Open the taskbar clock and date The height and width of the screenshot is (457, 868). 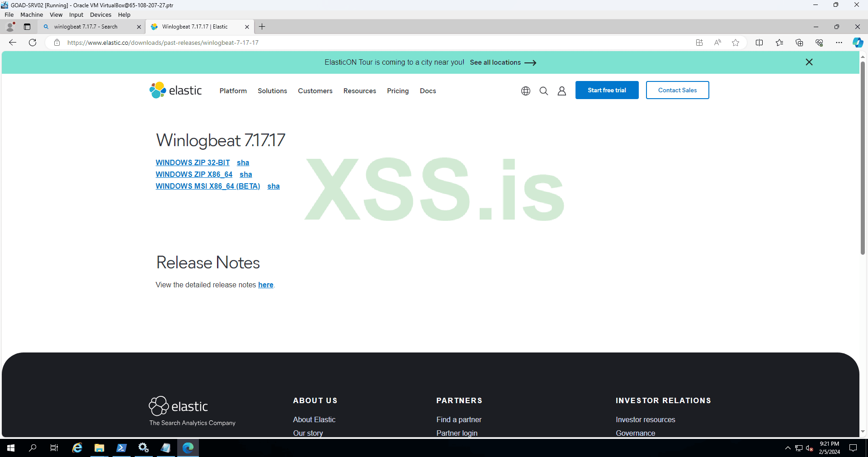point(830,448)
